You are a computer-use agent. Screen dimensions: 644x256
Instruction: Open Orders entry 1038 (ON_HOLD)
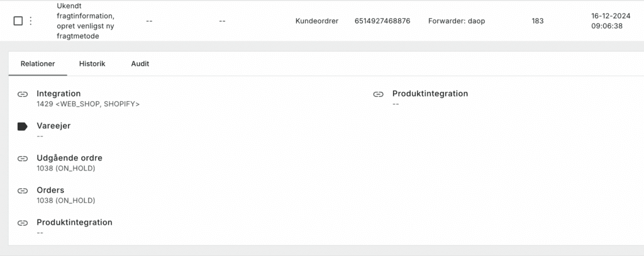point(65,200)
